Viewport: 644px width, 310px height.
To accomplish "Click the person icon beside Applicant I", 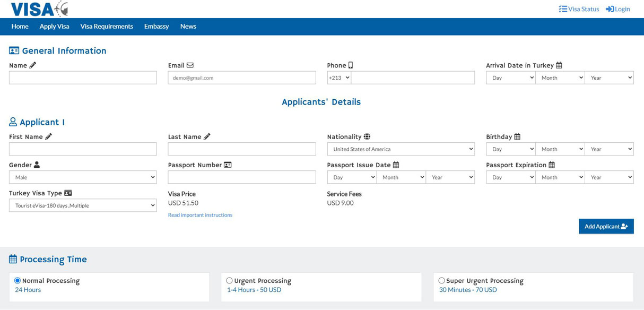I will [13, 122].
